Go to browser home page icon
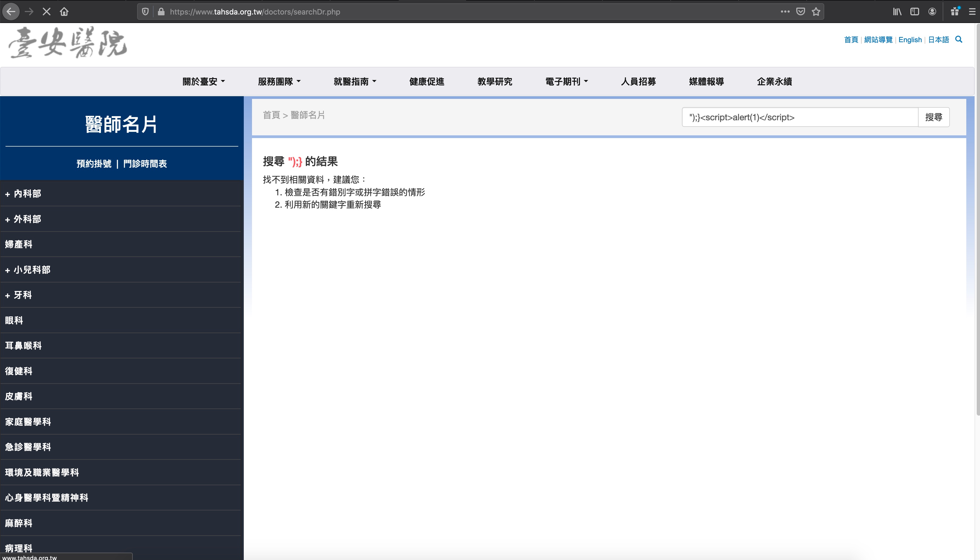 (x=64, y=12)
